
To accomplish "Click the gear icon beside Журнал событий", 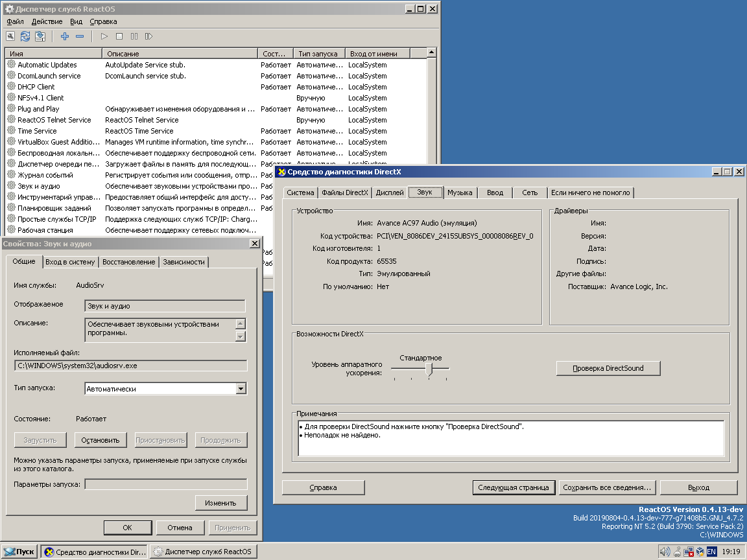I will (x=12, y=174).
